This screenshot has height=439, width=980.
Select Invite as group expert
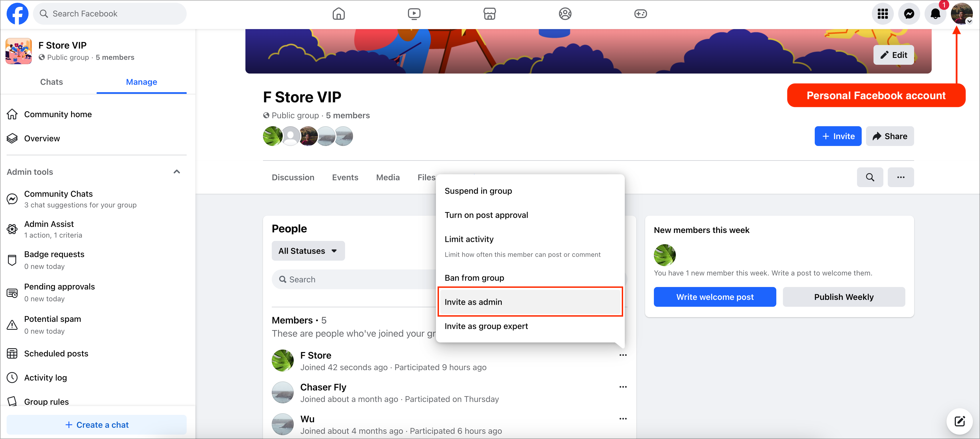click(x=530, y=326)
